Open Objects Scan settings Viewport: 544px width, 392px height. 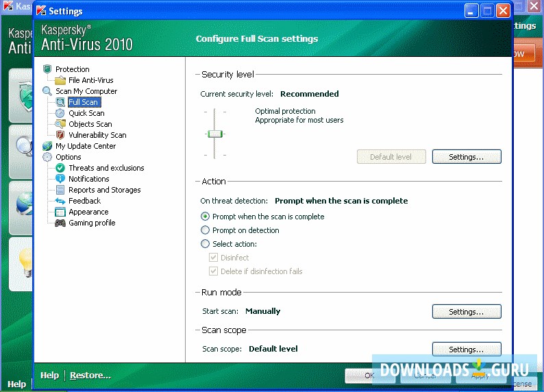(x=90, y=124)
